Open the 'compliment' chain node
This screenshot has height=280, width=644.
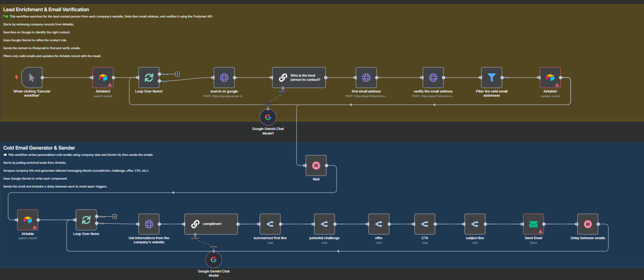211,224
